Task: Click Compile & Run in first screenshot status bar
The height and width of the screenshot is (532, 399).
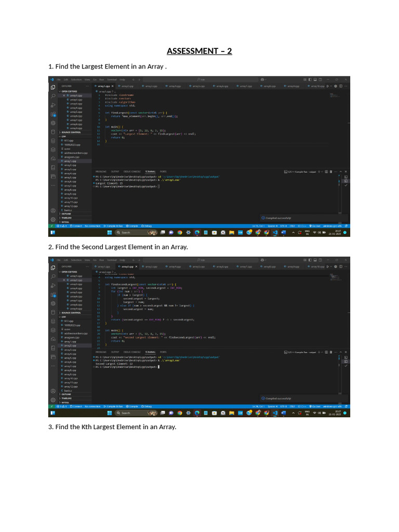Action: click(x=113, y=226)
